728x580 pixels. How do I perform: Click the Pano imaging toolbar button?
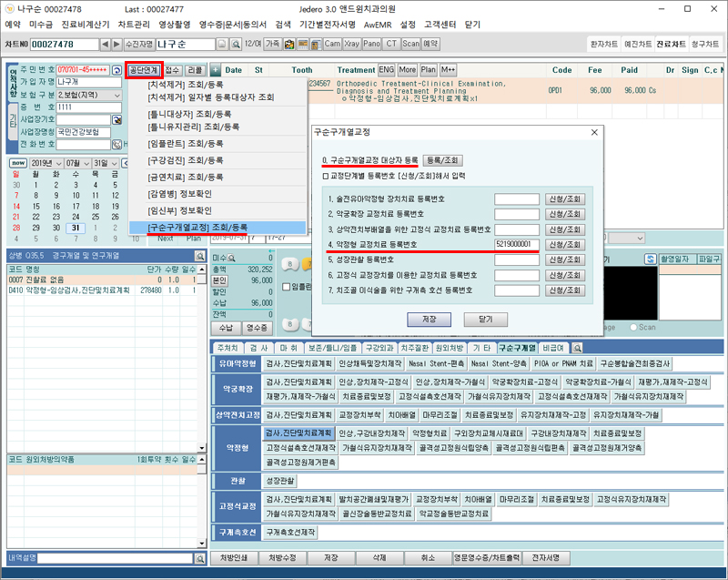click(x=373, y=44)
